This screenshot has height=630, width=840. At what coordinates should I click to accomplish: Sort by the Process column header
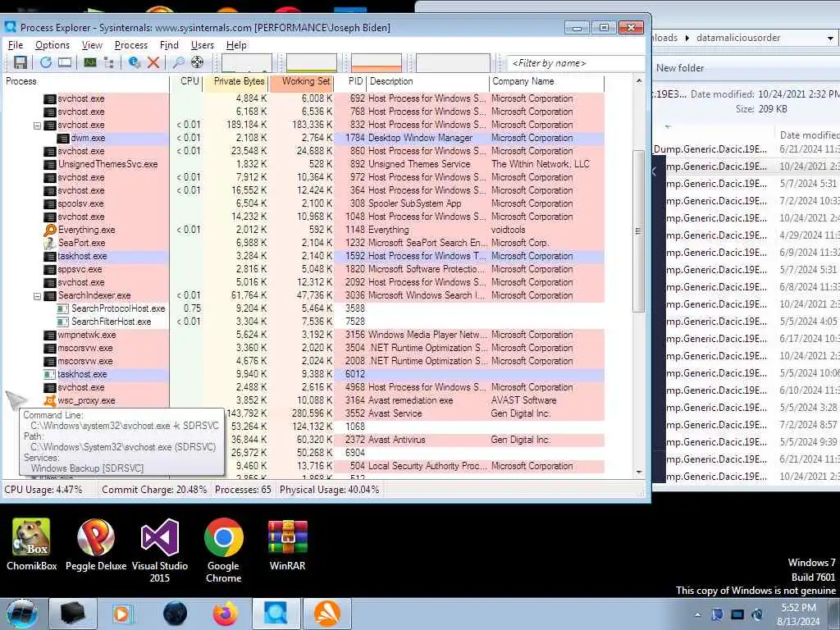pos(85,81)
